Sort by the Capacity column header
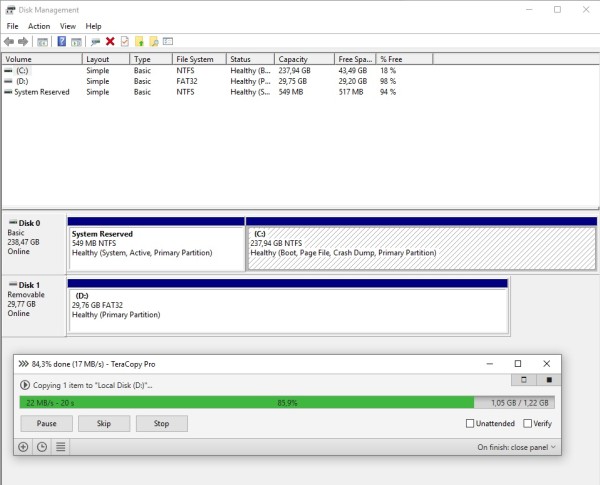Viewport: 600px width, 485px height. (305, 59)
